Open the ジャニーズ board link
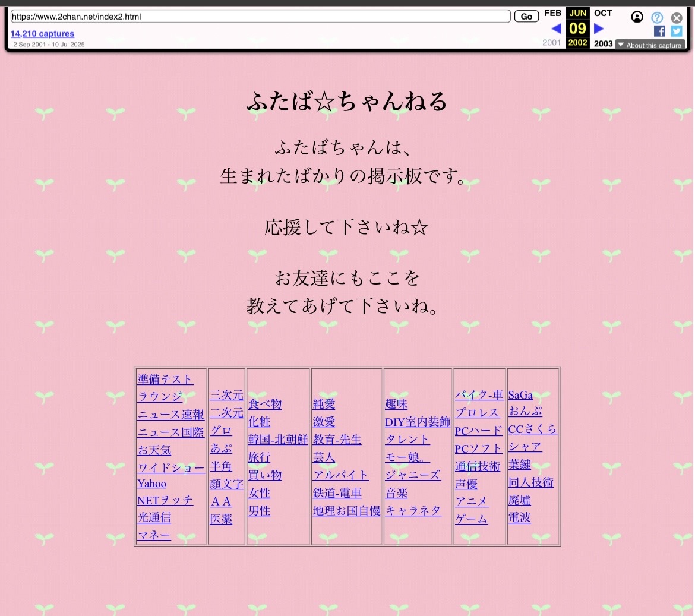 [x=413, y=475]
